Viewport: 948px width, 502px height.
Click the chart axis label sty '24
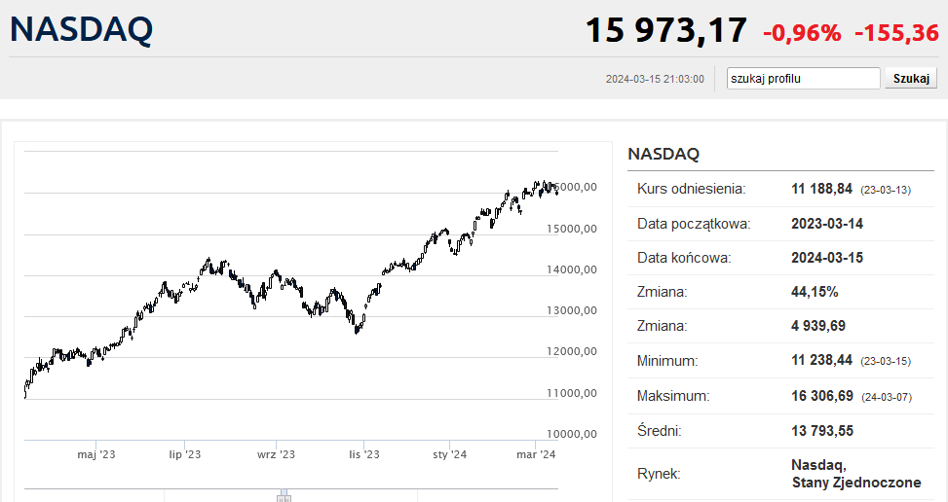(450, 454)
